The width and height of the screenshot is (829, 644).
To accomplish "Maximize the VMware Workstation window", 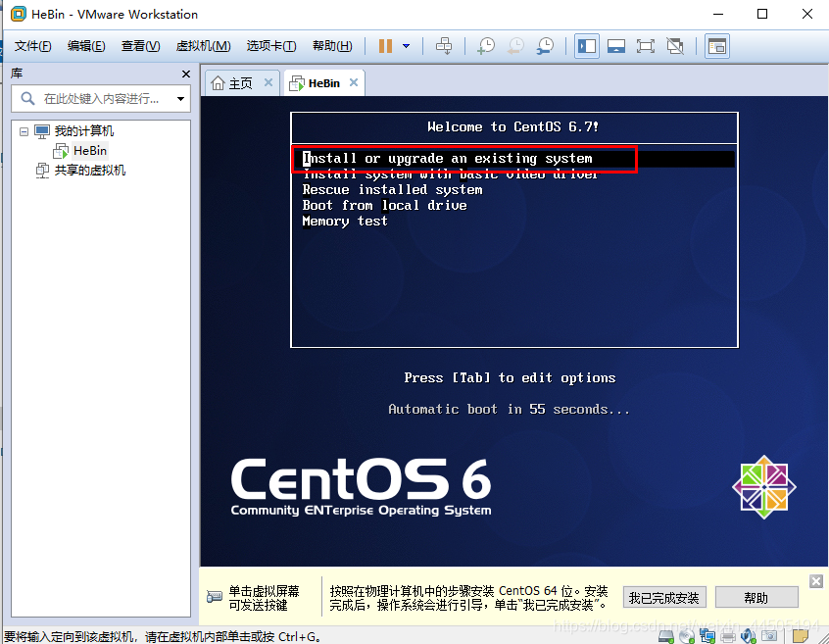I will [x=762, y=14].
